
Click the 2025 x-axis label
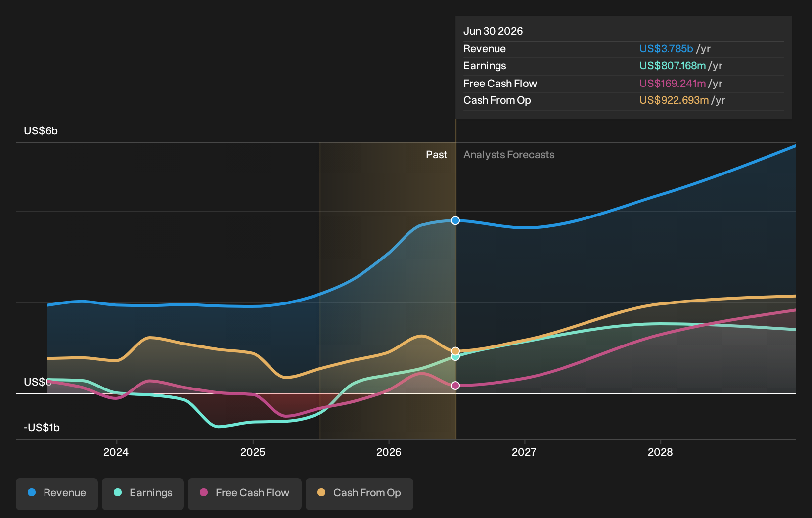tap(253, 452)
